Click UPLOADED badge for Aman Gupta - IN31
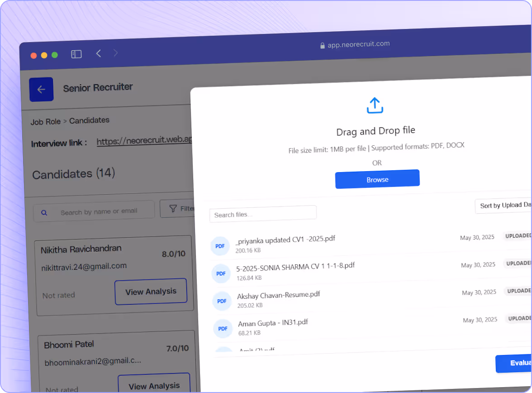The image size is (532, 393). coord(519,318)
